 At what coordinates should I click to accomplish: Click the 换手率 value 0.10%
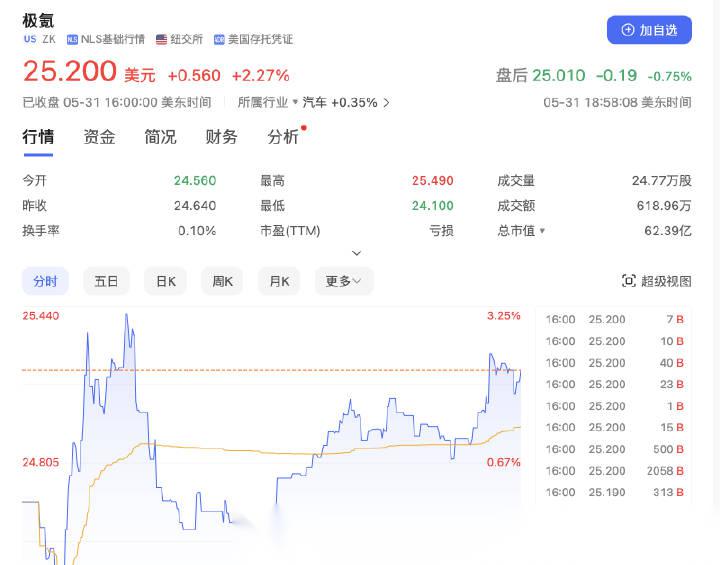coord(197,231)
